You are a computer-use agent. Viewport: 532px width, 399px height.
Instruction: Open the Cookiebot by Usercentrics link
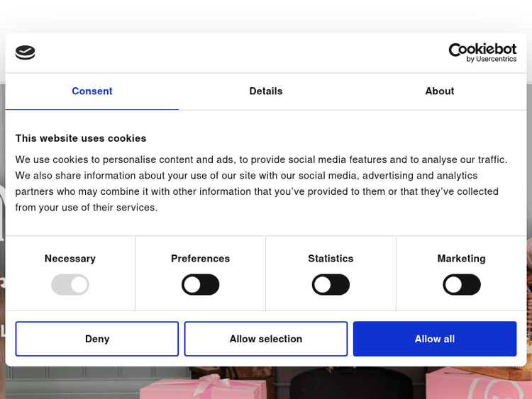point(482,52)
